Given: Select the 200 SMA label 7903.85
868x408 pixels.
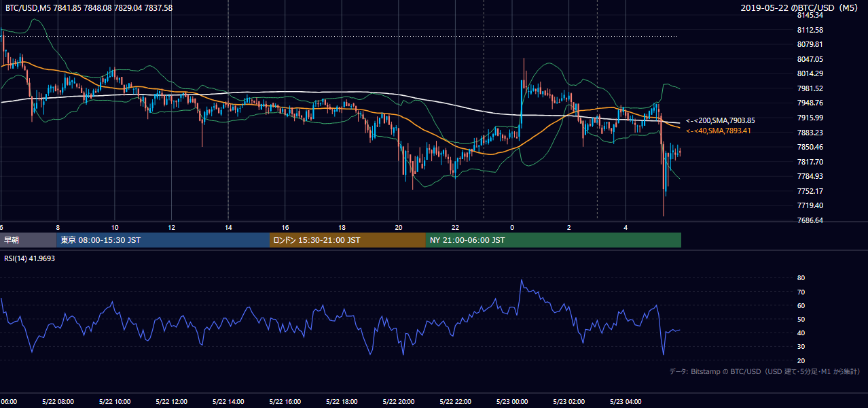Looking at the screenshot, I should pos(721,120).
